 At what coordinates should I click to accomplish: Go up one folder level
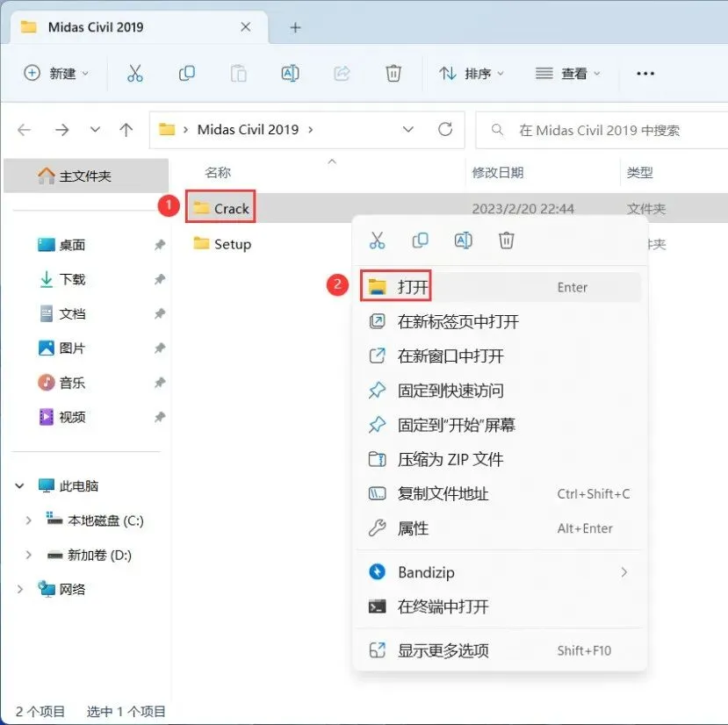126,130
